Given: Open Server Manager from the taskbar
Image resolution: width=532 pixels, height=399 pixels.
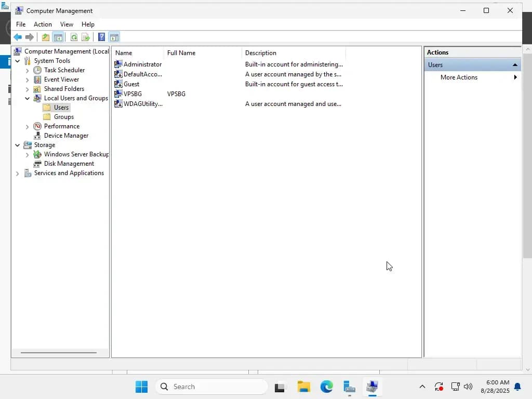Looking at the screenshot, I should (349, 387).
